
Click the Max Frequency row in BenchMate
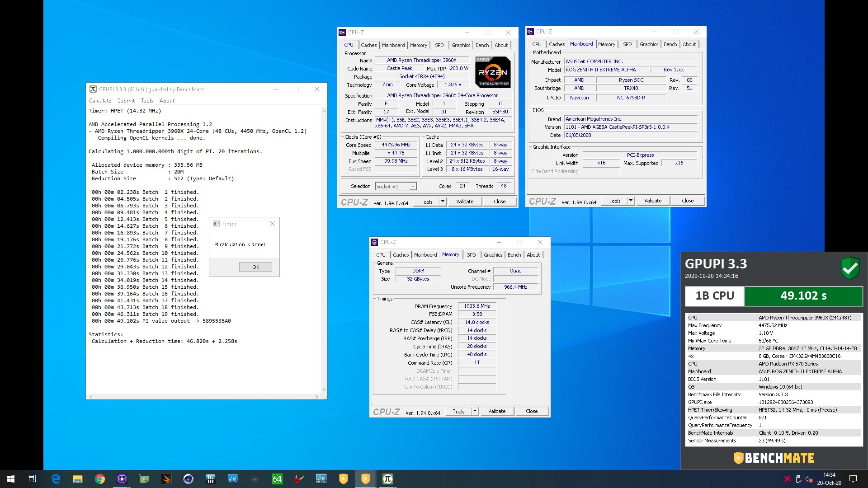(x=774, y=325)
